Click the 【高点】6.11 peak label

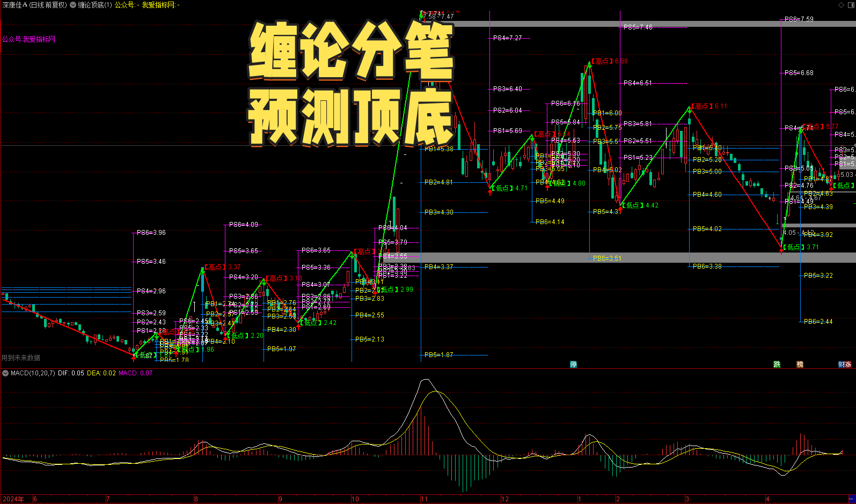point(709,106)
